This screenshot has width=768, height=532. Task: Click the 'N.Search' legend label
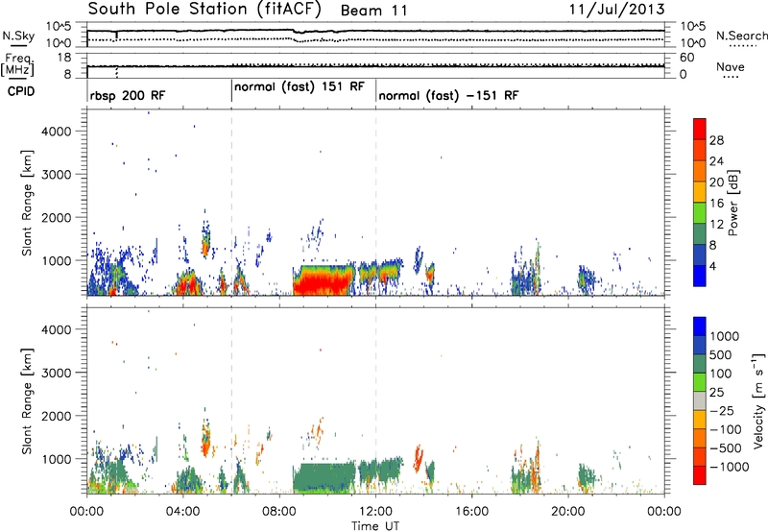coord(742,36)
